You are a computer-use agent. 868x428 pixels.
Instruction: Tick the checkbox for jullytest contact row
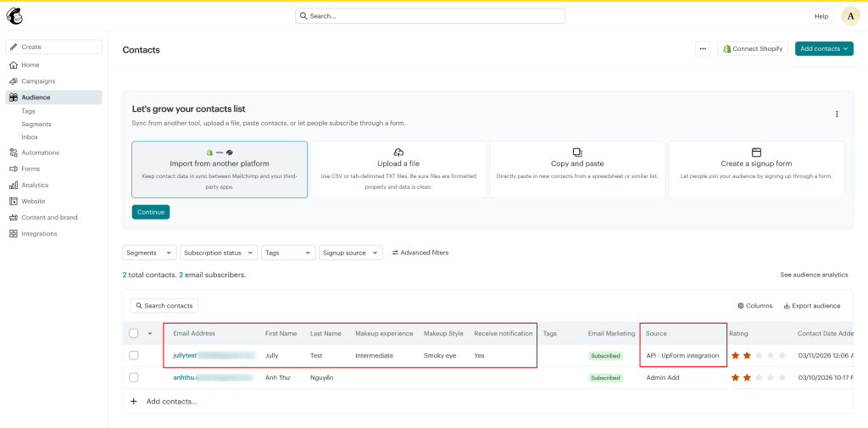[133, 355]
